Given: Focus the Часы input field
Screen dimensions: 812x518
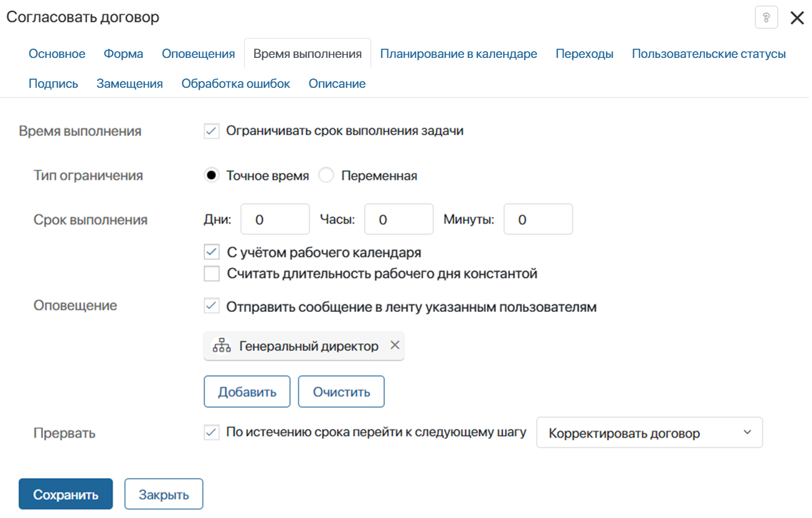Looking at the screenshot, I should click(x=399, y=219).
